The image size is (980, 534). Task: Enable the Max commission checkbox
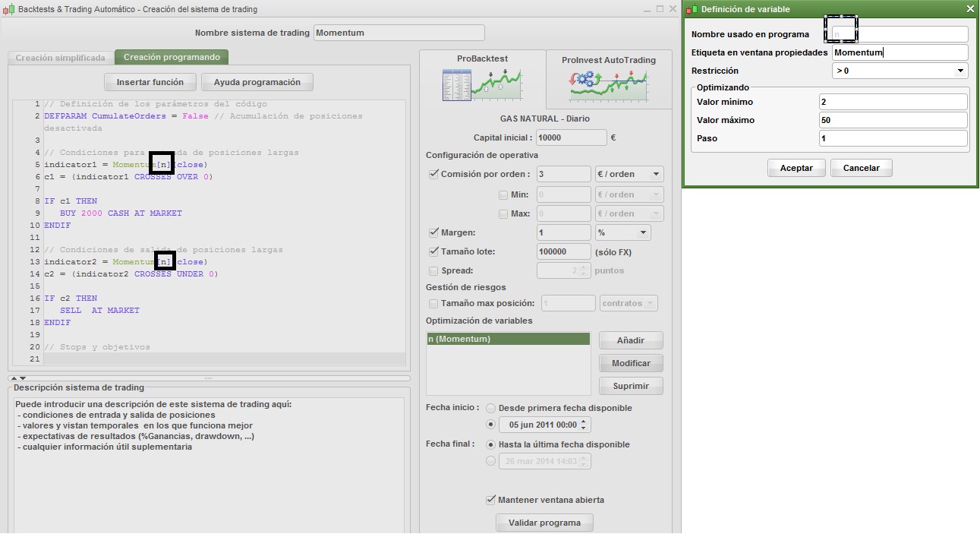(x=503, y=213)
